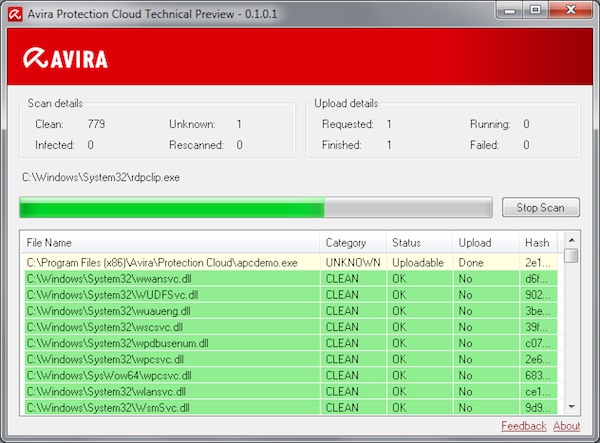Close the Avira window

tap(571, 10)
